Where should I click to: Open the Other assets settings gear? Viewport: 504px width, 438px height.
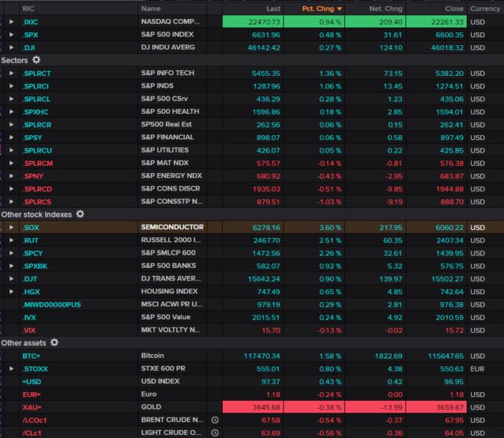pos(54,342)
